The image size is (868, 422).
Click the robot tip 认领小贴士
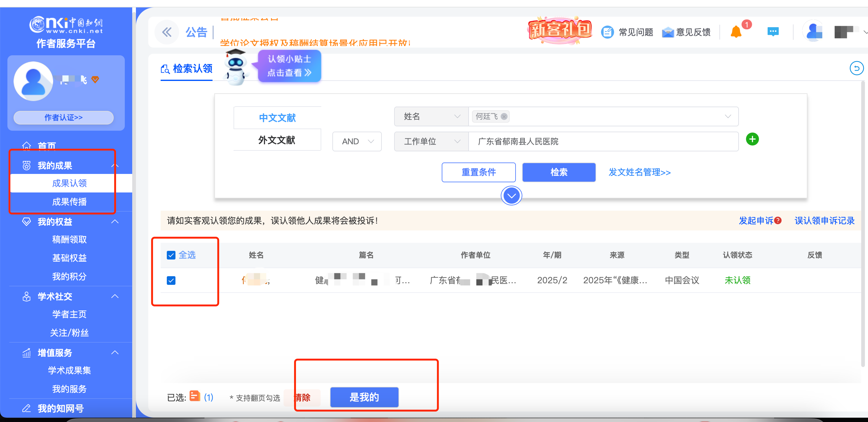pyautogui.click(x=289, y=66)
